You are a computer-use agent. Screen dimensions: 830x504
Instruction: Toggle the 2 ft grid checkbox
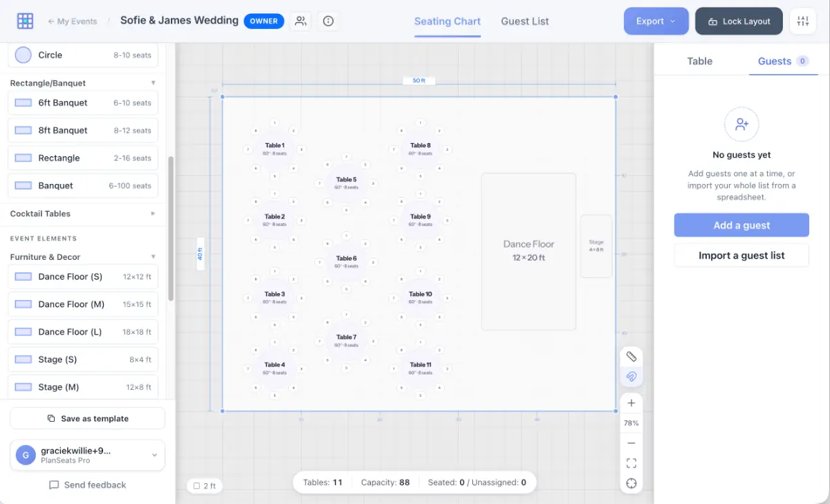point(196,486)
